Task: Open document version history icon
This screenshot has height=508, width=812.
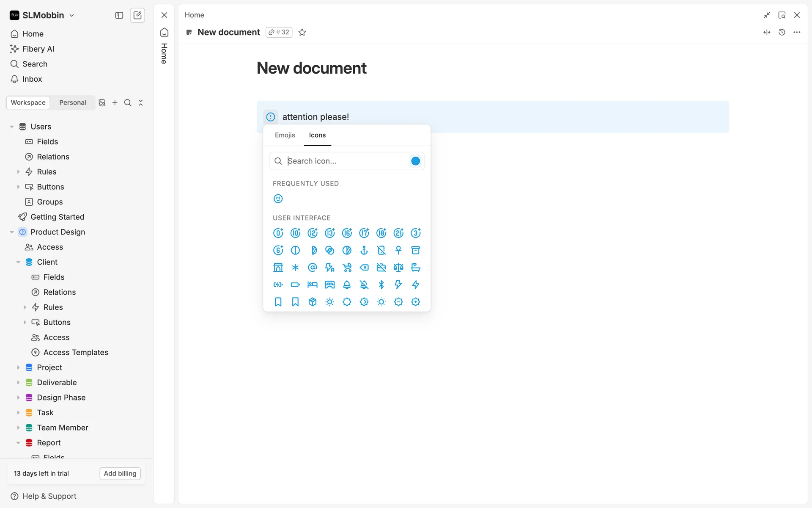Action: pos(782,32)
